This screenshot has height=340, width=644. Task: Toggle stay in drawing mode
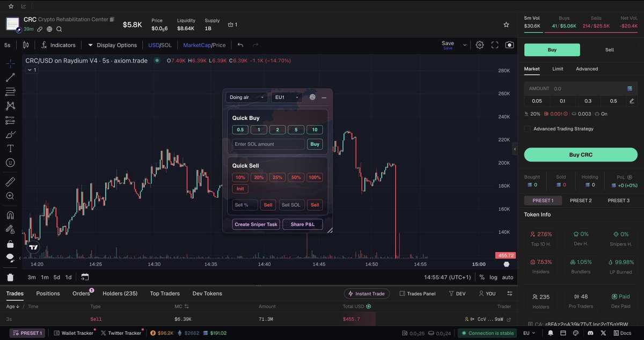tap(10, 229)
